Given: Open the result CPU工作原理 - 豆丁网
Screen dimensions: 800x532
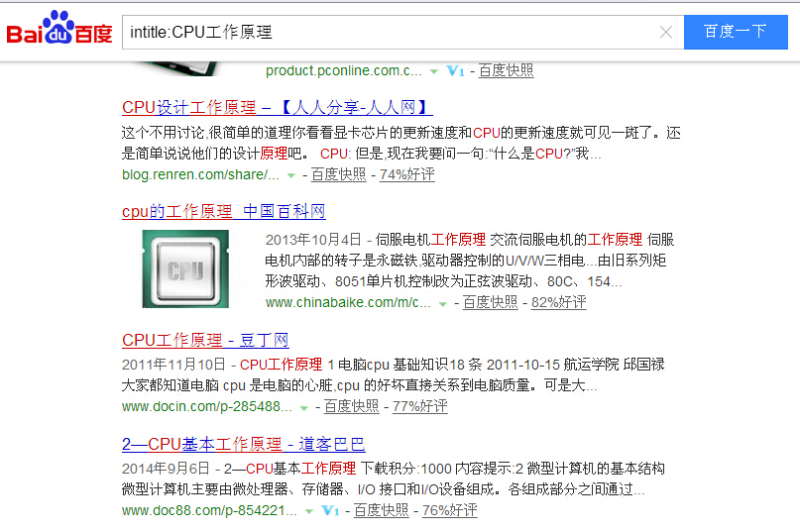Looking at the screenshot, I should point(205,340).
